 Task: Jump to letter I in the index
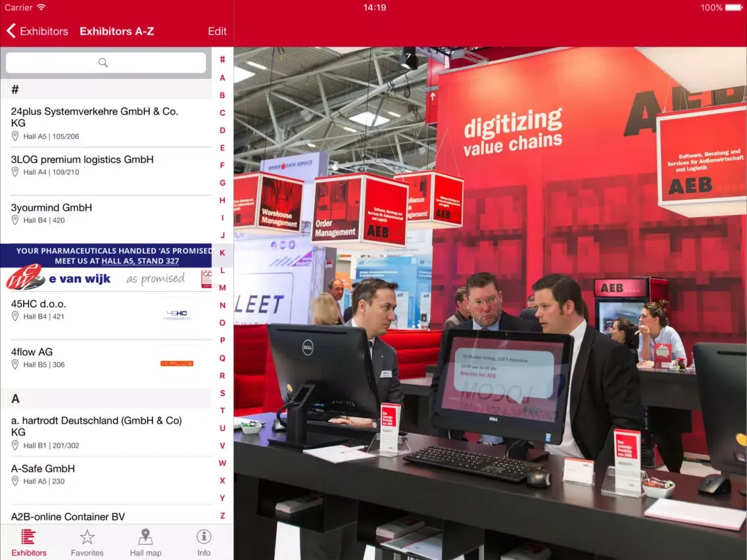pos(222,218)
